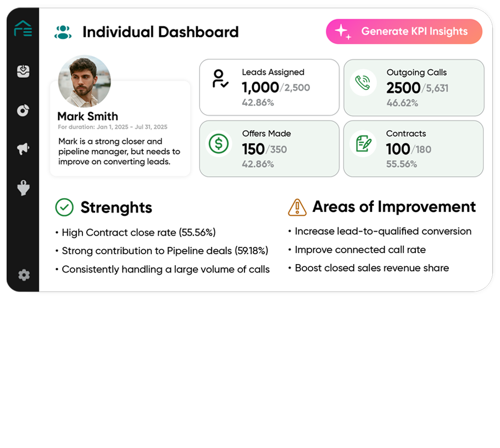Click the people icon beside Individual Dashboard
500x448 pixels.
pos(63,32)
